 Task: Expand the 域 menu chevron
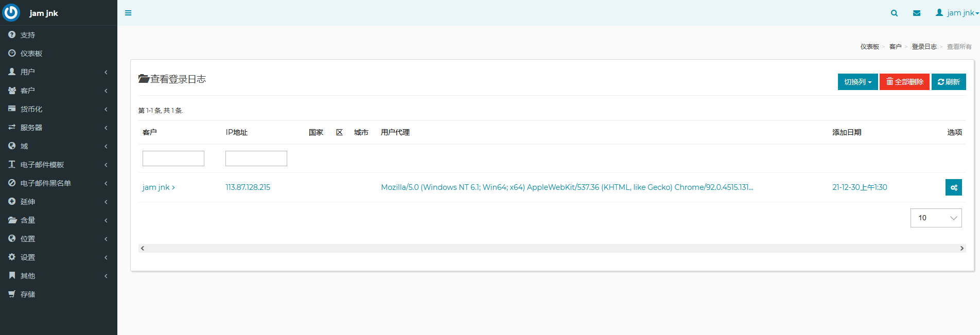click(x=106, y=146)
